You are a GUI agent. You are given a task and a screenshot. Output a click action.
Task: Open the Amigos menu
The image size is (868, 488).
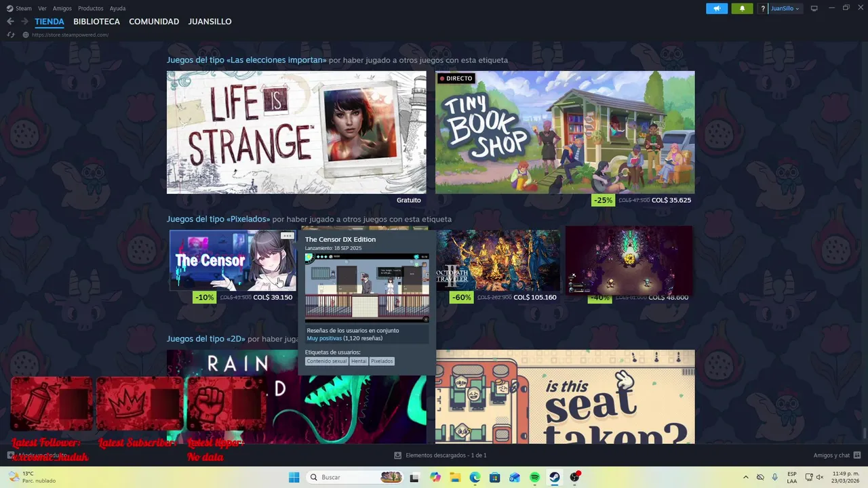tap(62, 8)
